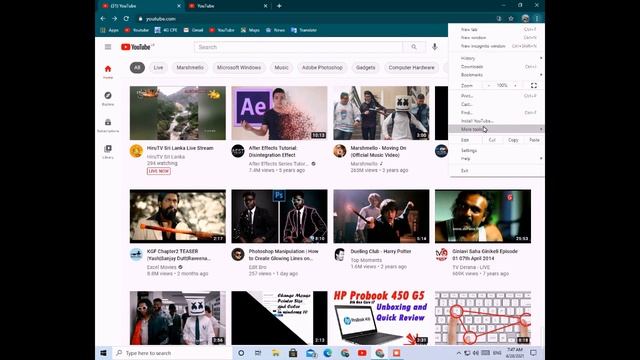Open Task View on the taskbar
The width and height of the screenshot is (640, 360).
point(258,353)
